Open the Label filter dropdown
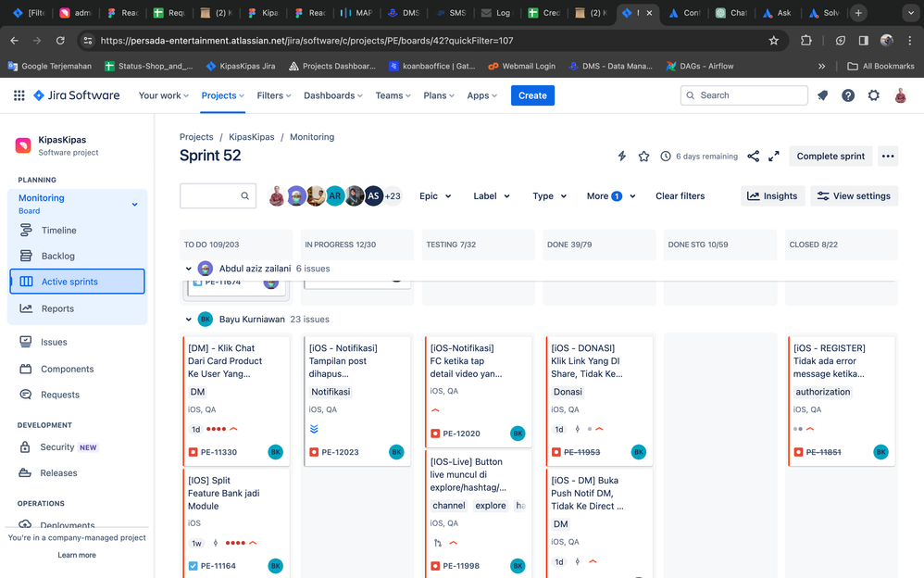This screenshot has height=578, width=924. coord(492,195)
